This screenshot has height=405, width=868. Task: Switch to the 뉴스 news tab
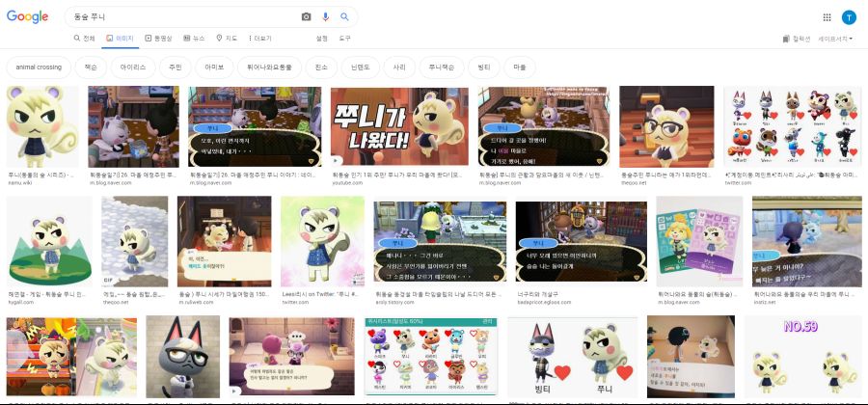click(194, 39)
